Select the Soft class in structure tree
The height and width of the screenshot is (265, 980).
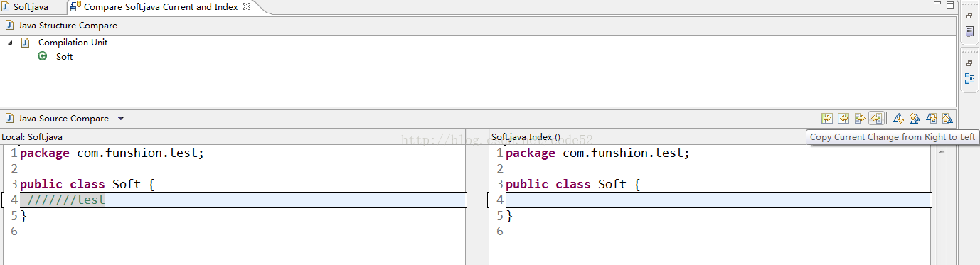64,57
